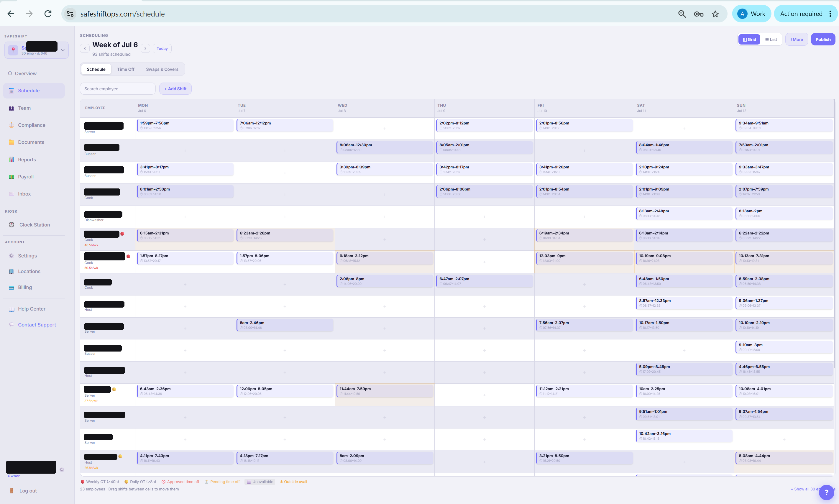Open Contact Support link
This screenshot has height=504, width=839.
[37, 325]
